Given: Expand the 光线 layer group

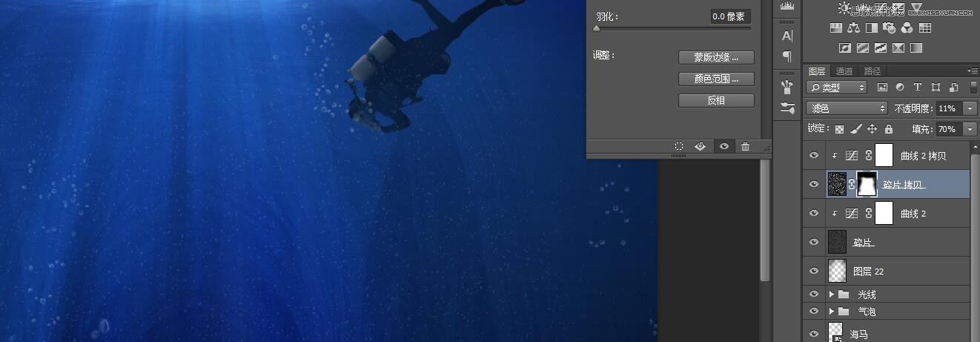Looking at the screenshot, I should 832,295.
